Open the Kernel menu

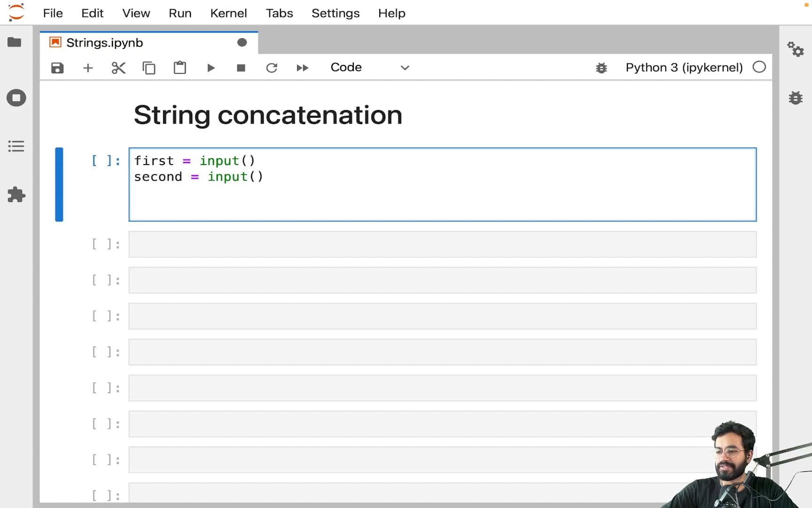(228, 13)
